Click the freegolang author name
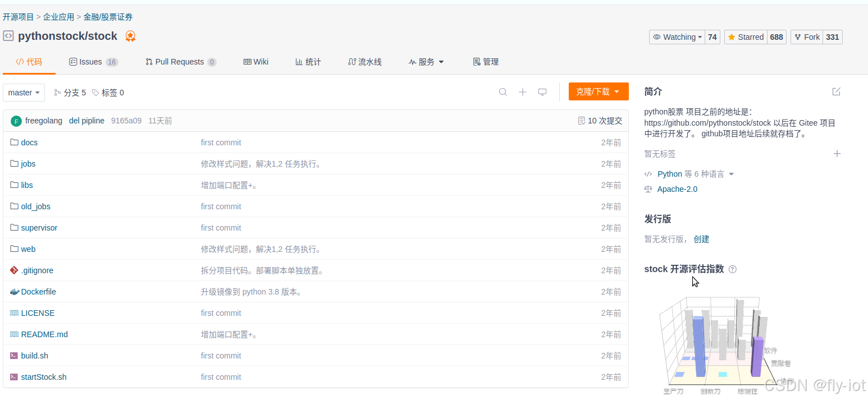This screenshot has width=868, height=400. click(x=44, y=121)
